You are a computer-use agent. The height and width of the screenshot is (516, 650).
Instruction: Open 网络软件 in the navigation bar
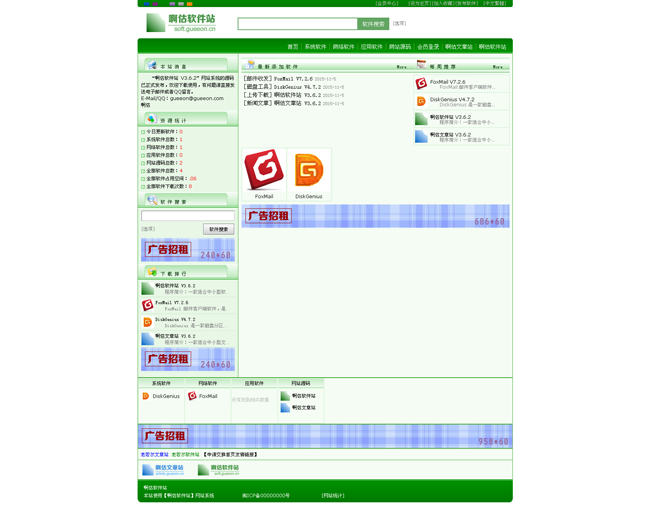click(344, 47)
